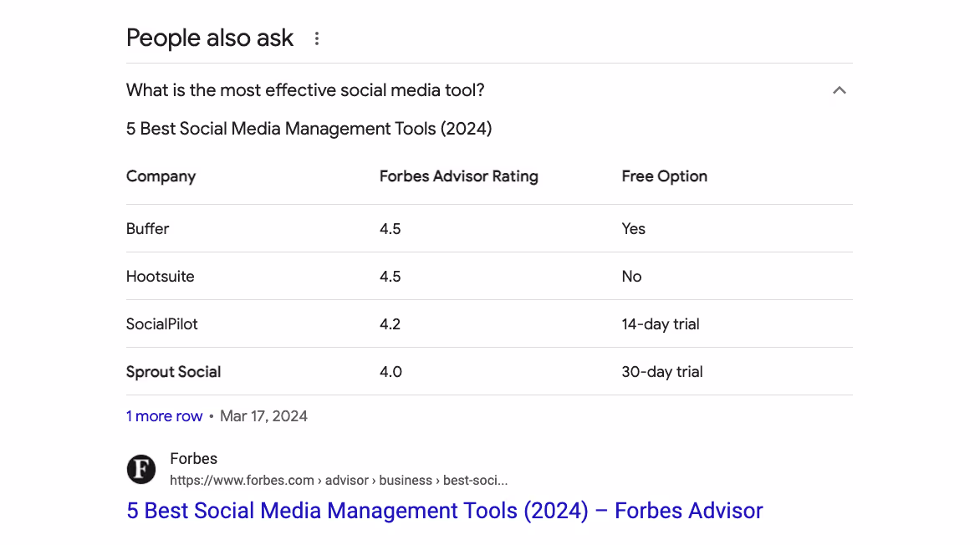Screen dimensions: 980x545
Task: Click the 'Forbes' source name
Action: coord(194,459)
